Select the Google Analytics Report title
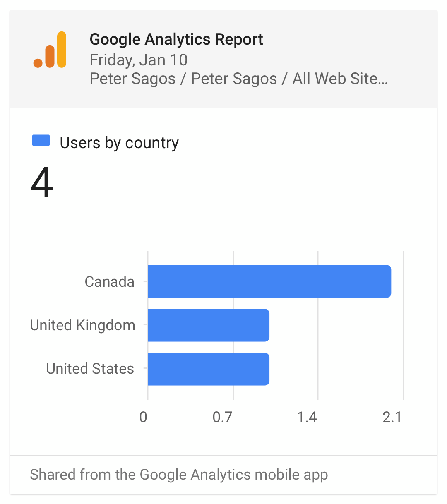 176,40
